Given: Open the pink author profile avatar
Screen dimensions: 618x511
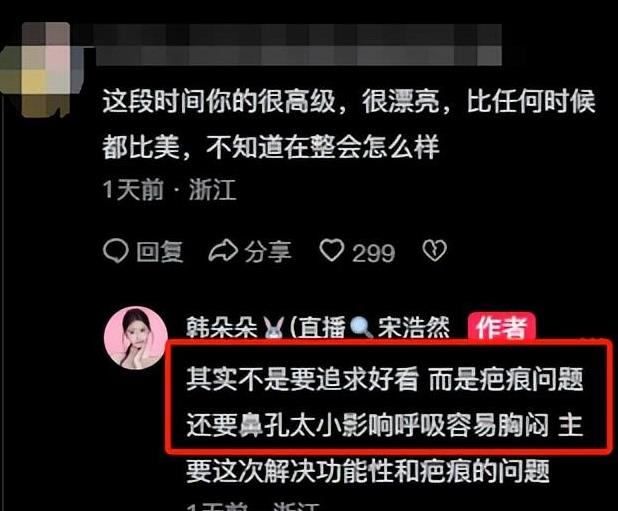Looking at the screenshot, I should 135,338.
